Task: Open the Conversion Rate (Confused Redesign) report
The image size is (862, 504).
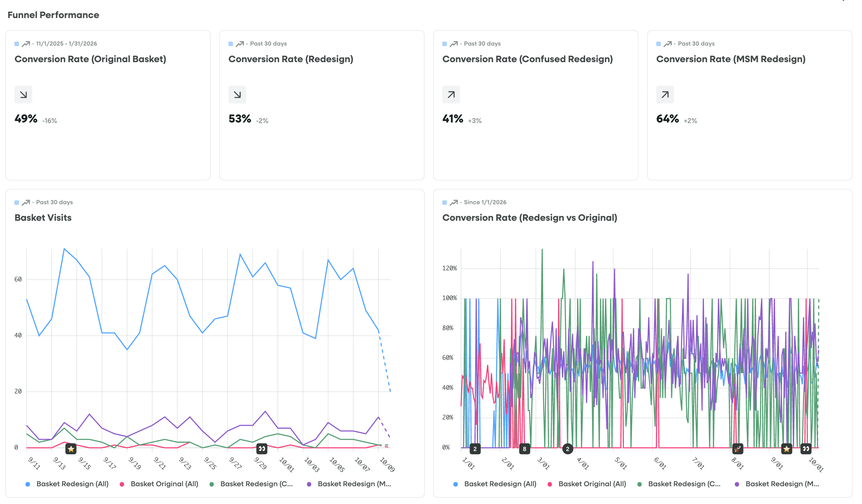Action: 527,59
